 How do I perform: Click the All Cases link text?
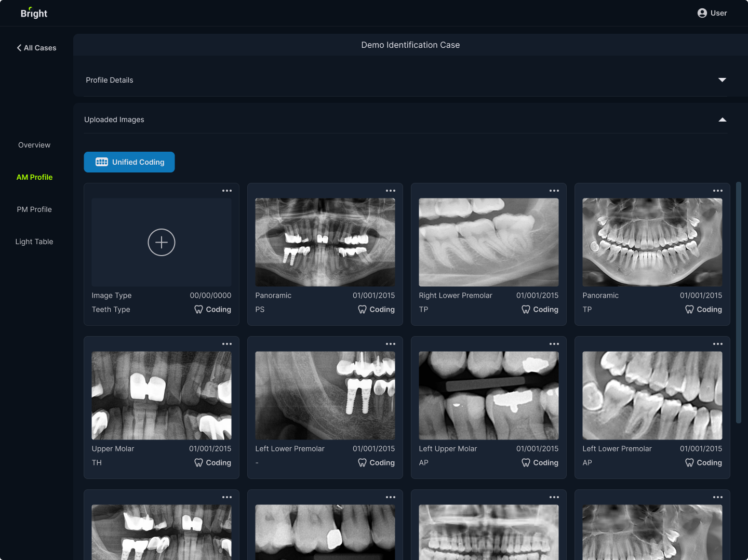(x=40, y=48)
